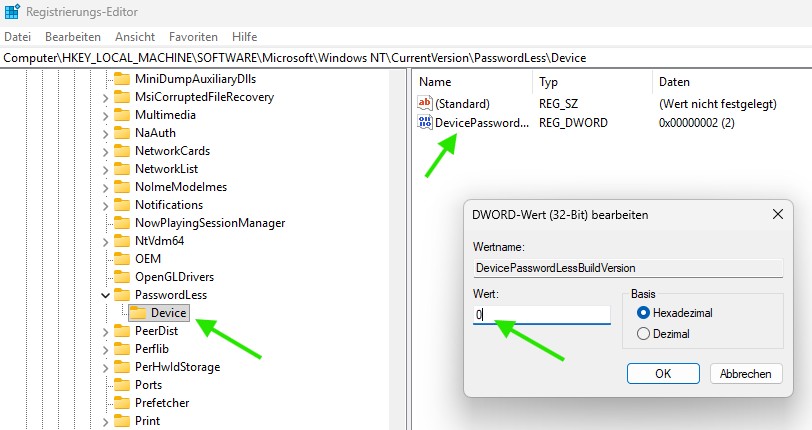
Task: Close the DWORD edit dialog
Action: 777,215
